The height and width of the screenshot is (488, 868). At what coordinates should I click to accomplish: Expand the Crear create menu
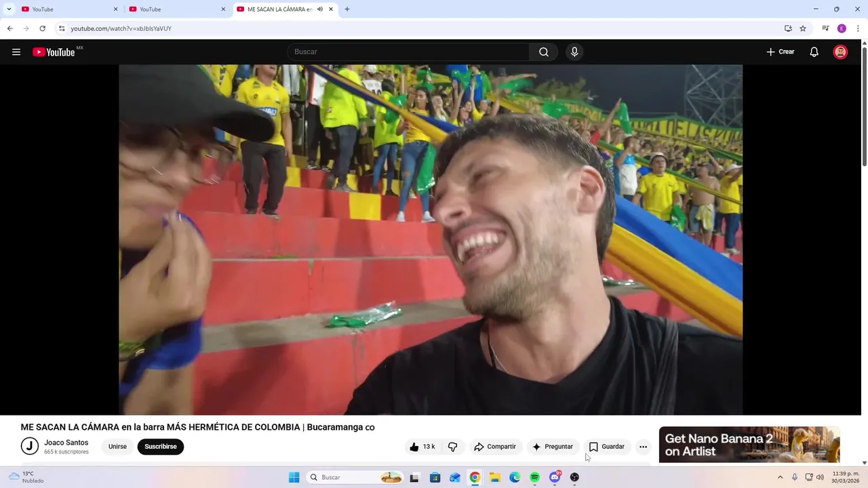(781, 52)
